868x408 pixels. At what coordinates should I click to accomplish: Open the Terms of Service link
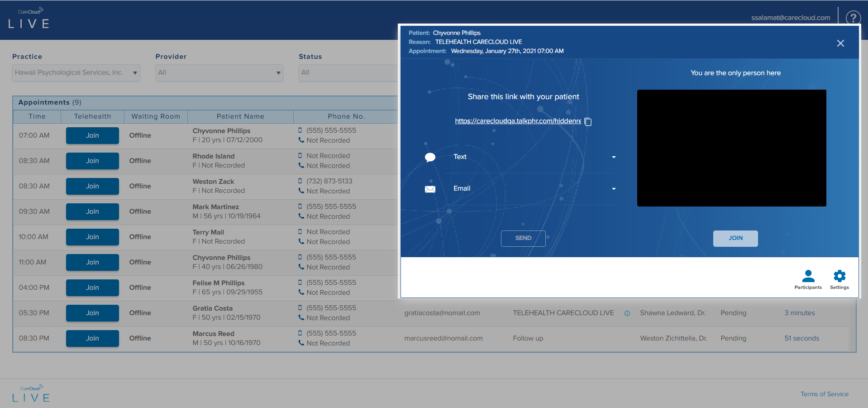coord(824,394)
